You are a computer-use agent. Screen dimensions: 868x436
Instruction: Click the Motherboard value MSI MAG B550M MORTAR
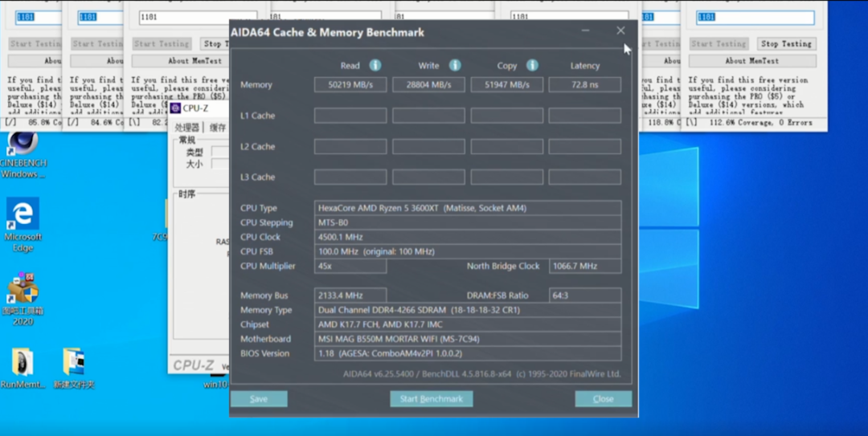coord(468,339)
